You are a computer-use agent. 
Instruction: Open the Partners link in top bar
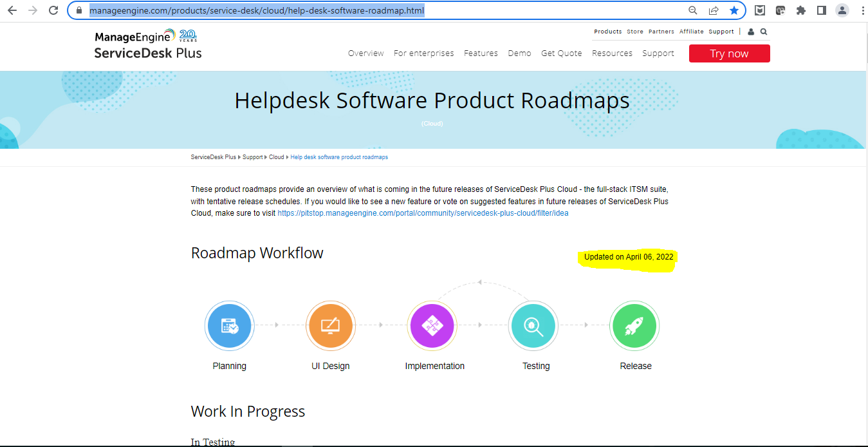(x=661, y=32)
